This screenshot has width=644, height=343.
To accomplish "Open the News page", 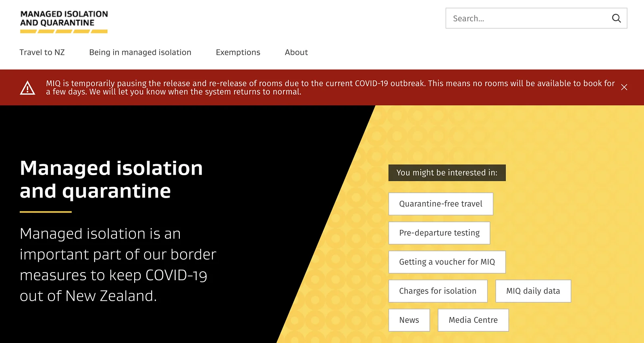I will click(409, 320).
